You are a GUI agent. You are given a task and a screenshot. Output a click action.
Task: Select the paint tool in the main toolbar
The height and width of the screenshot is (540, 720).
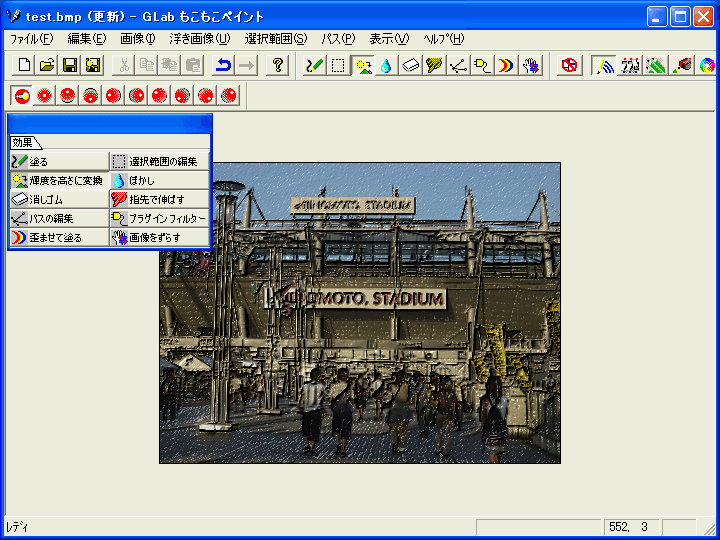point(315,66)
